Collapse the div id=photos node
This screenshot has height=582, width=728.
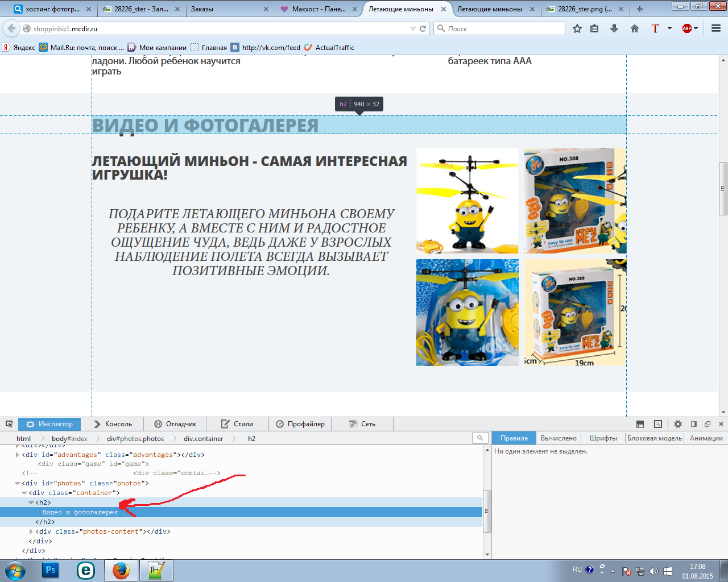point(17,484)
